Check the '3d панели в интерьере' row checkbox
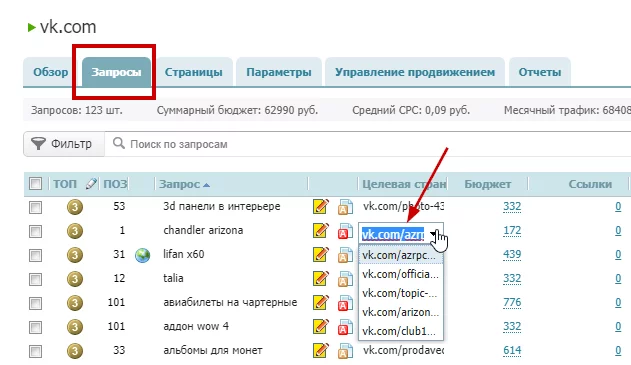 tap(35, 208)
